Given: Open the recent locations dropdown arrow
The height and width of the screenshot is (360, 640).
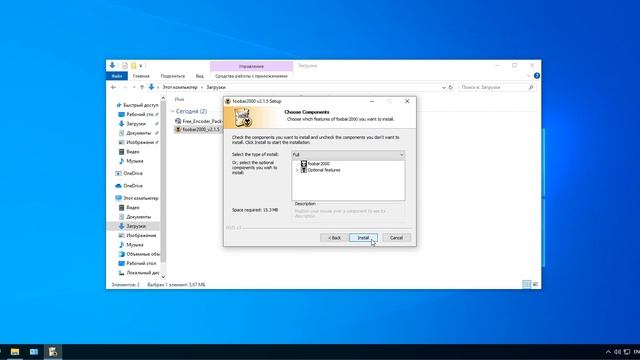Looking at the screenshot, I should coord(134,87).
